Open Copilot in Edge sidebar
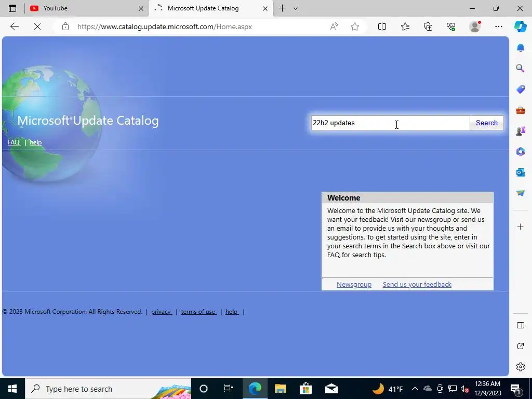 point(521,26)
